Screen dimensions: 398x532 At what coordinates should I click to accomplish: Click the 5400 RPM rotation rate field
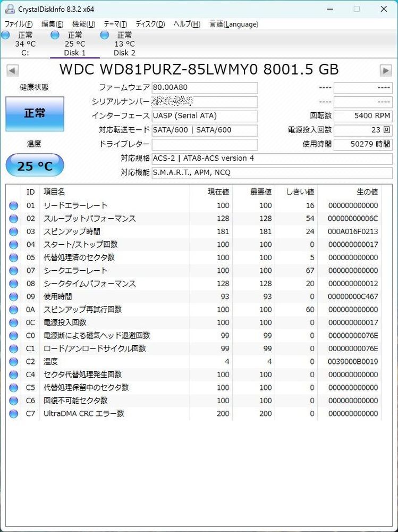point(363,116)
